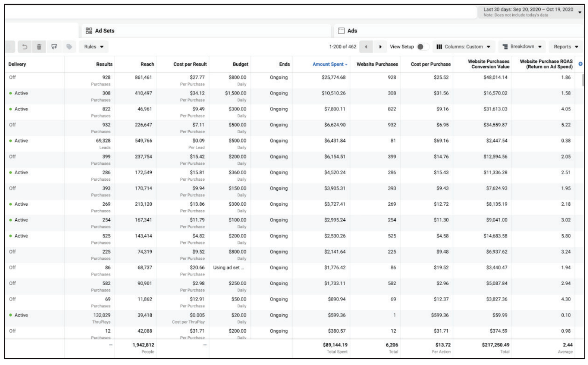
Task: Click the A/B test icon in toolbar
Action: coord(54,47)
